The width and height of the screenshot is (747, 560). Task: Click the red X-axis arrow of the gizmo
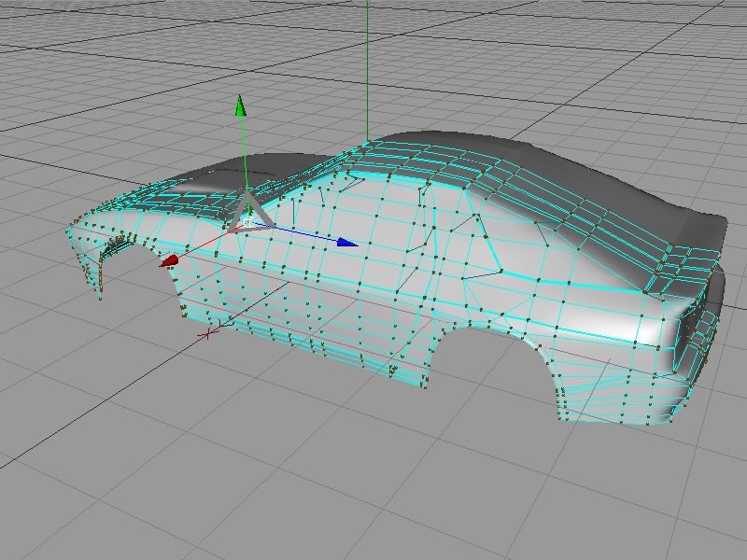169,261
